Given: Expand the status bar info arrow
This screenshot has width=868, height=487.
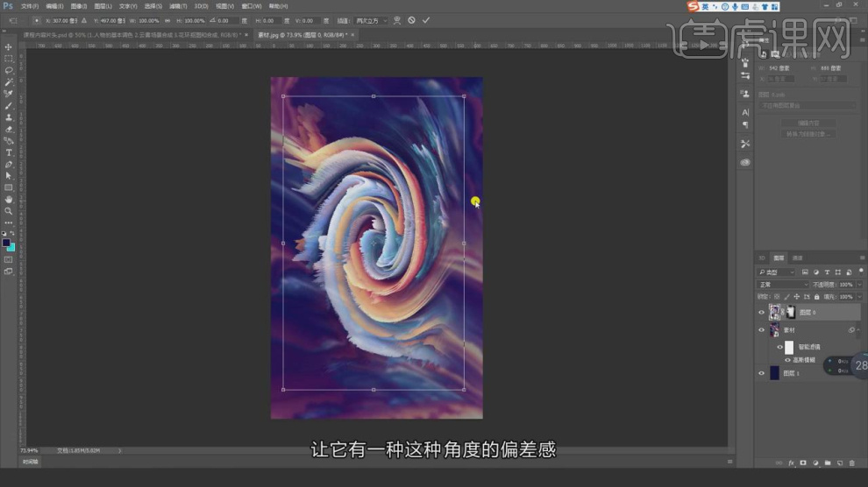Looking at the screenshot, I should (119, 450).
